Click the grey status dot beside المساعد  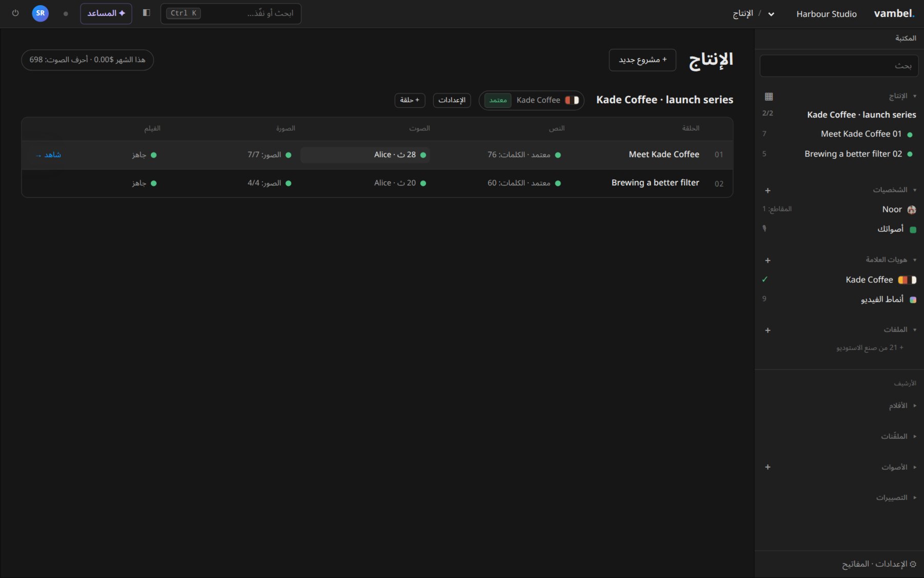pos(66,14)
